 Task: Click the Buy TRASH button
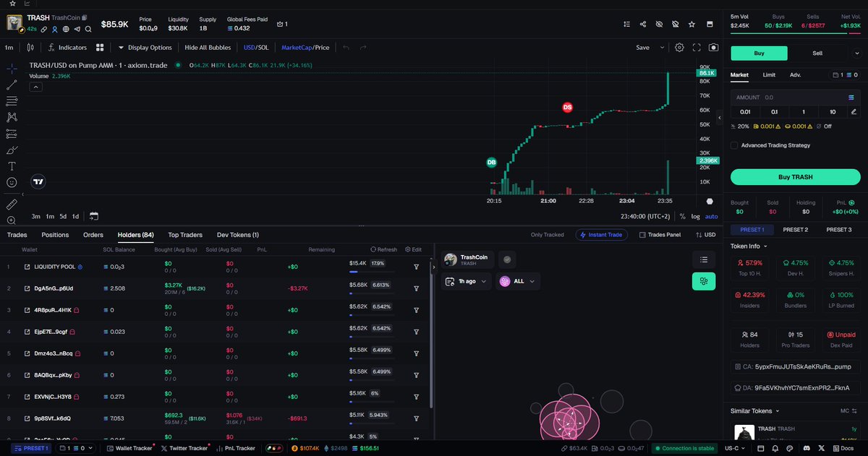(795, 177)
